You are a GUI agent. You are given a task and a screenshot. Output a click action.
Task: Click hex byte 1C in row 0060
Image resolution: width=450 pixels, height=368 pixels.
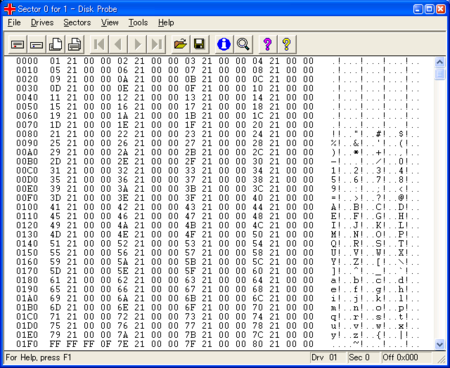click(257, 116)
